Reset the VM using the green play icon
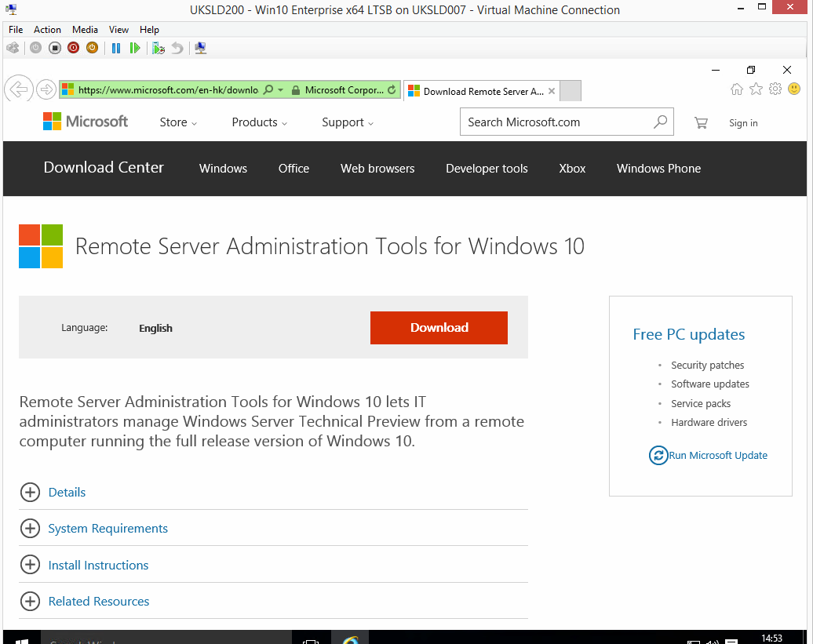Viewport: 813px width, 644px height. (x=135, y=48)
